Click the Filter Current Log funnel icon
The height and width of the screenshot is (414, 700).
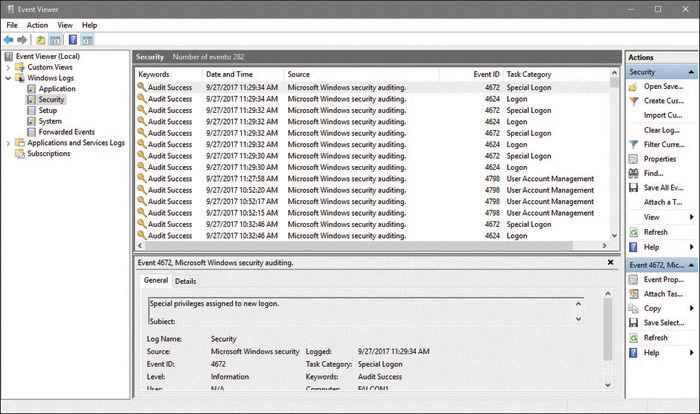tap(633, 145)
